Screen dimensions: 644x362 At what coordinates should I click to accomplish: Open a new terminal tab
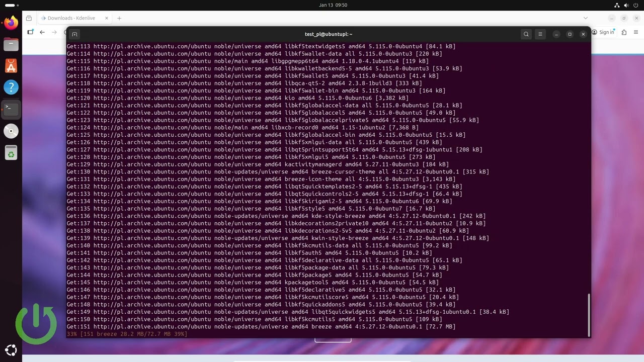(x=74, y=34)
